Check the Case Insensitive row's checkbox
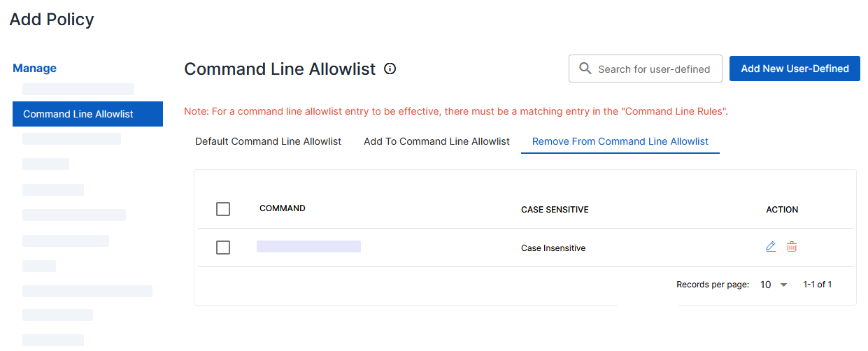This screenshot has height=351, width=868. [223, 248]
